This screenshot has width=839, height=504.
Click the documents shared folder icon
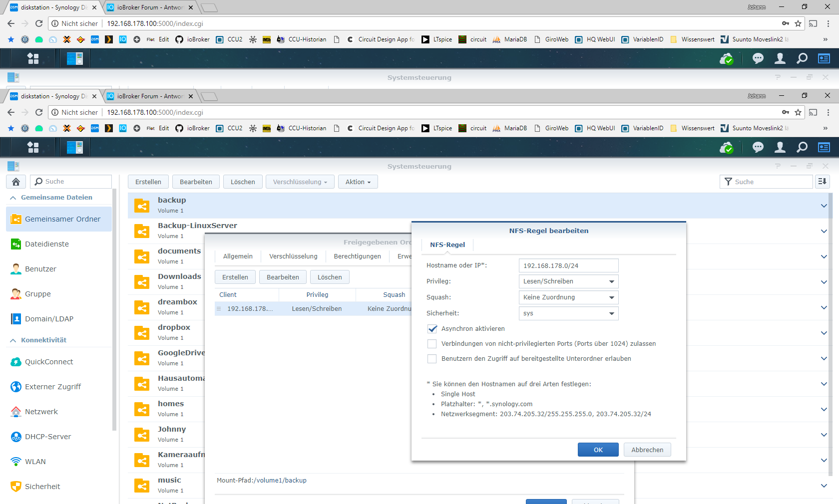pos(142,256)
